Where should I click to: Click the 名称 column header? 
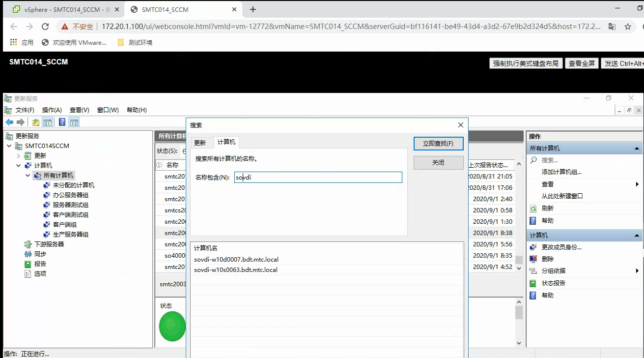172,165
